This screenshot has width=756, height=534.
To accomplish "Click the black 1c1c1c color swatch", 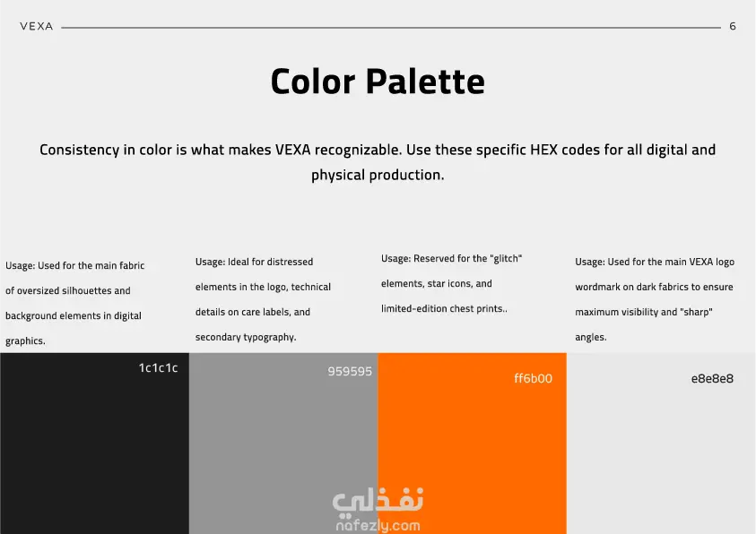I will (x=94, y=443).
